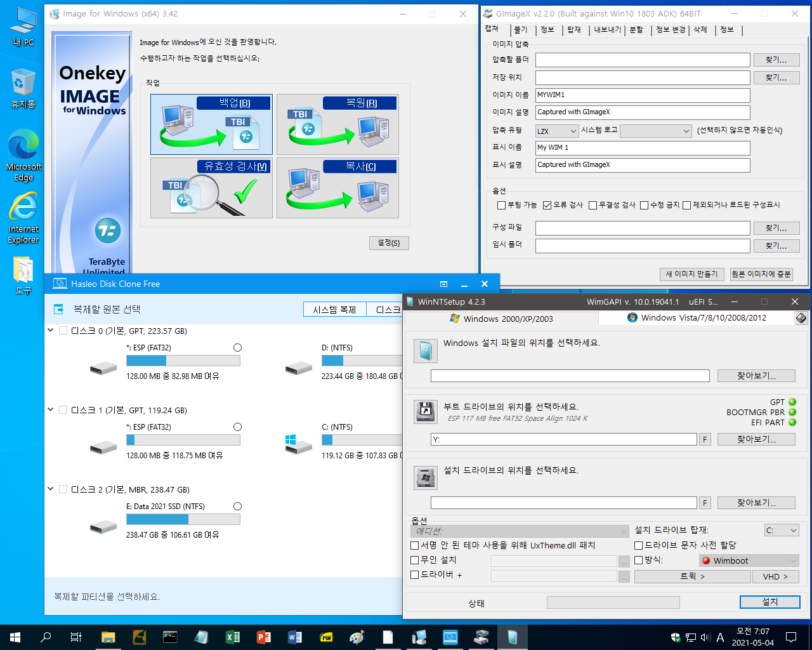This screenshot has width=812, height=650.
Task: Tick the 디스크 0 checkbox in Hasleo
Action: tap(63, 331)
